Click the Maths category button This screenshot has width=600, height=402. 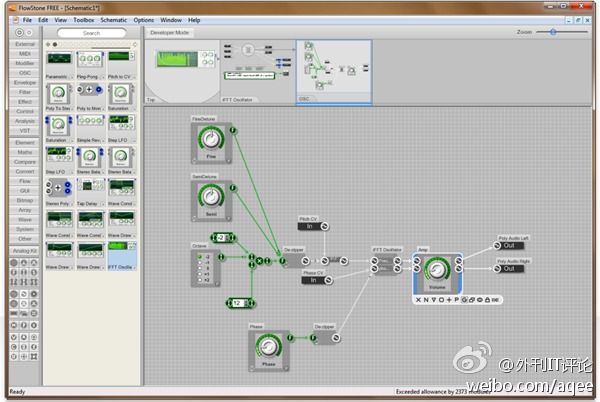coord(24,152)
